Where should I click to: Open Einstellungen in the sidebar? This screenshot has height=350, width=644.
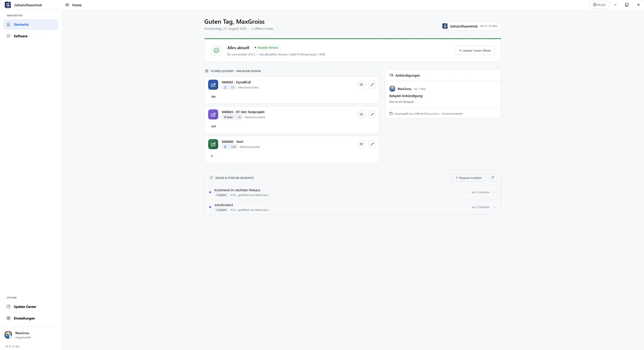click(x=31, y=318)
